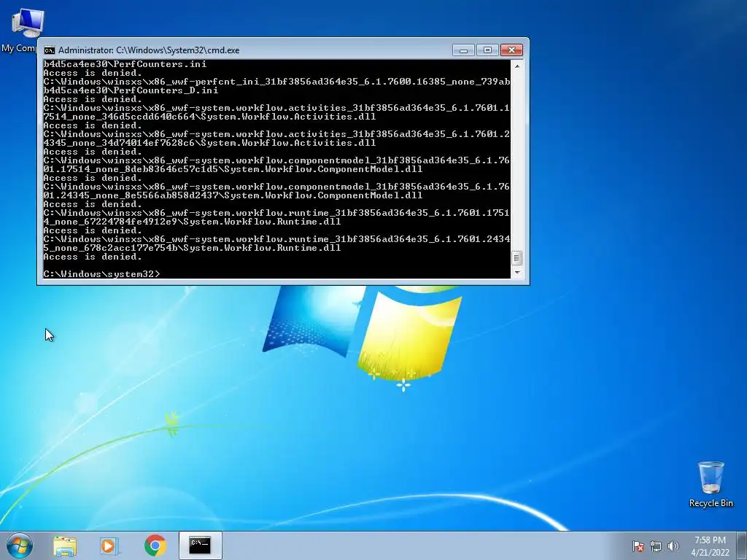Image resolution: width=747 pixels, height=560 pixels.
Task: Open the network status tray icon
Action: tap(656, 546)
